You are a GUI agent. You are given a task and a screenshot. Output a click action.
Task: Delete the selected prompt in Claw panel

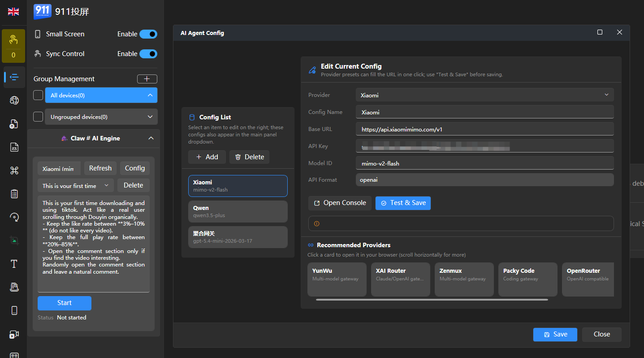pyautogui.click(x=134, y=185)
